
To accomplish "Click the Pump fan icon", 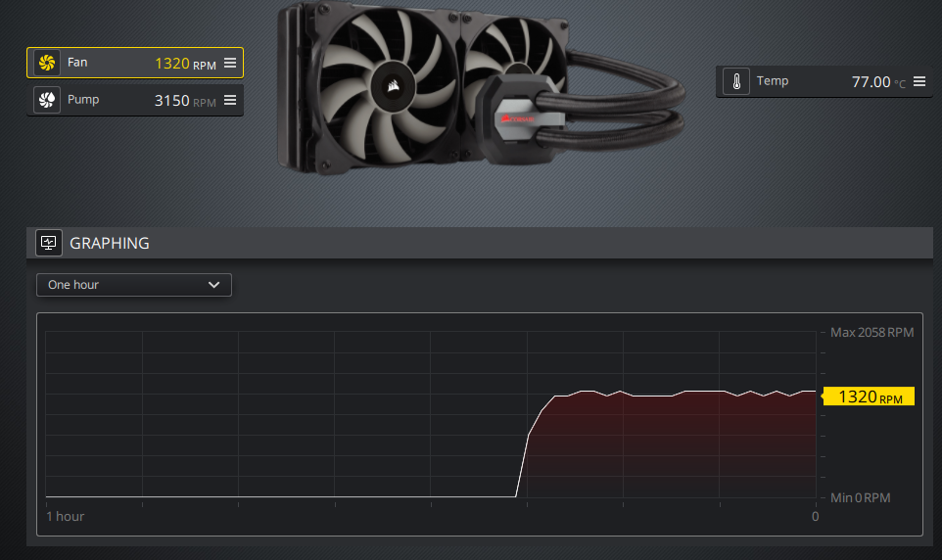I will pos(47,100).
